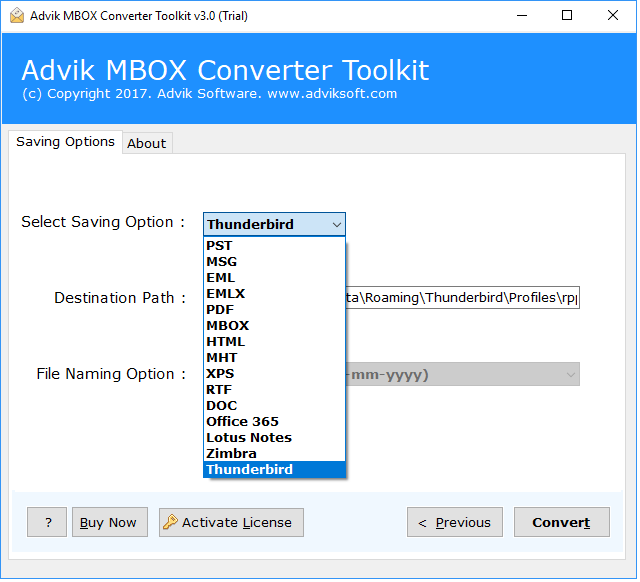The image size is (640, 582).
Task: Go back with the Previous button
Action: [x=457, y=524]
